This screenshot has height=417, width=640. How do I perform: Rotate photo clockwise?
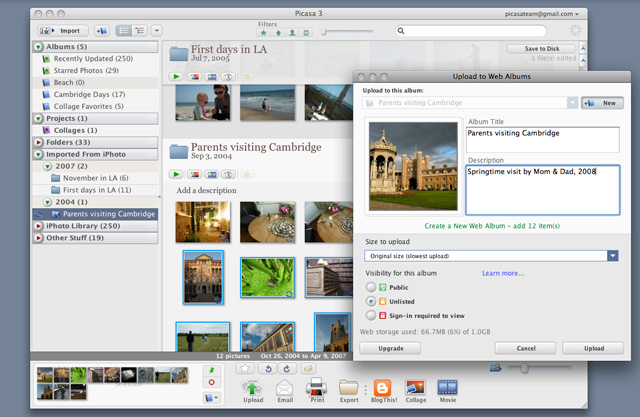coord(287,369)
